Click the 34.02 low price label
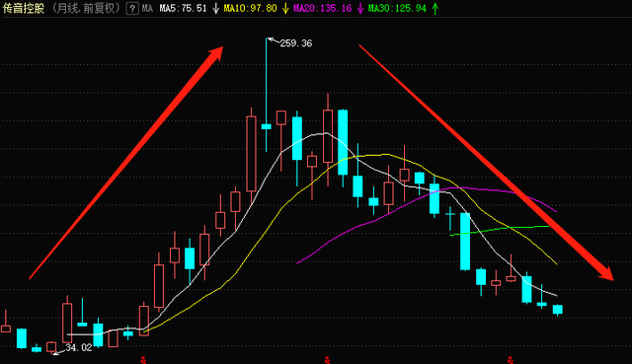 [x=79, y=347]
